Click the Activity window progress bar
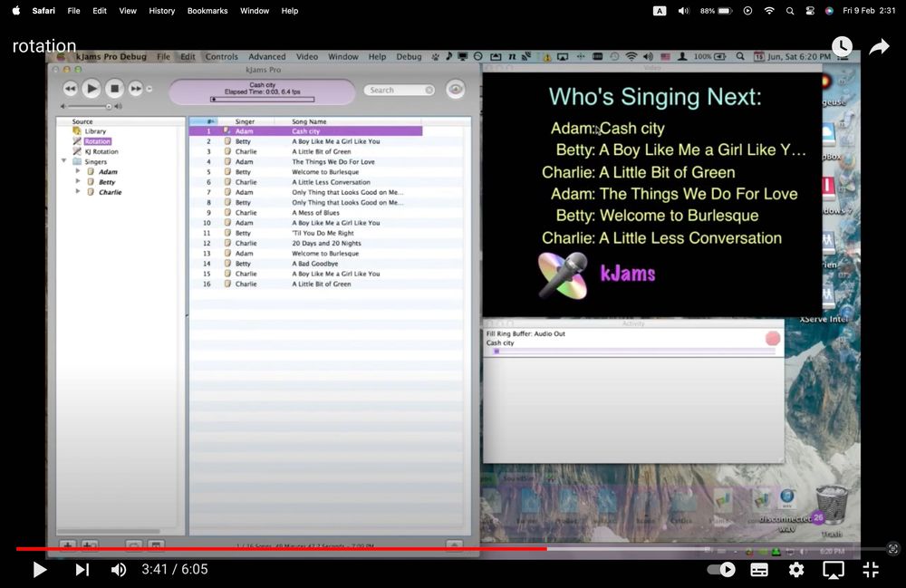Viewport: 906px width, 588px height. coord(632,352)
